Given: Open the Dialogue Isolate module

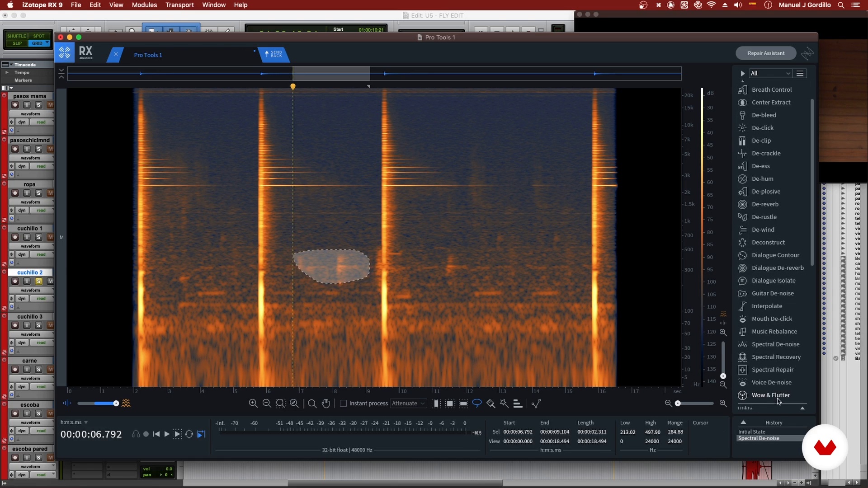Looking at the screenshot, I should 774,281.
